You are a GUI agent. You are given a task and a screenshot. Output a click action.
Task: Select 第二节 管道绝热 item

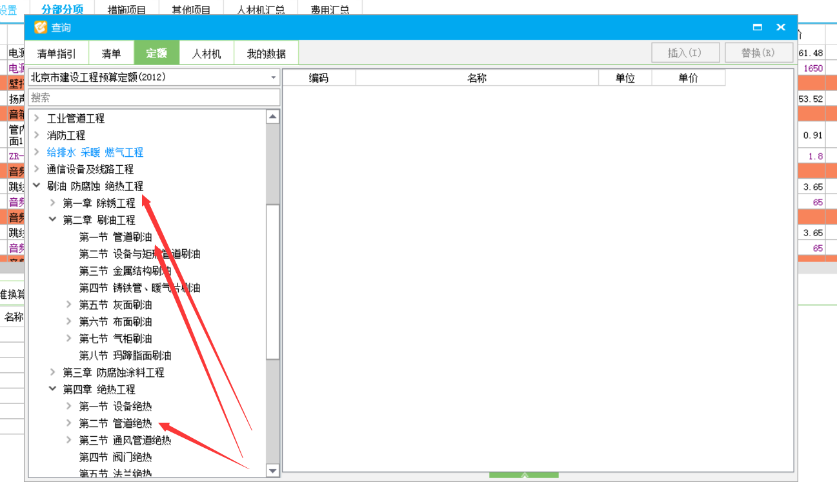click(116, 423)
